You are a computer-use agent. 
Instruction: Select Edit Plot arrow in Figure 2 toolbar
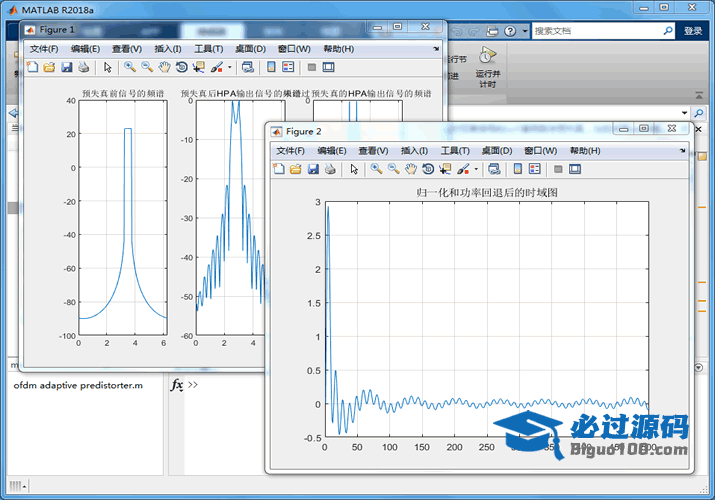click(x=354, y=169)
